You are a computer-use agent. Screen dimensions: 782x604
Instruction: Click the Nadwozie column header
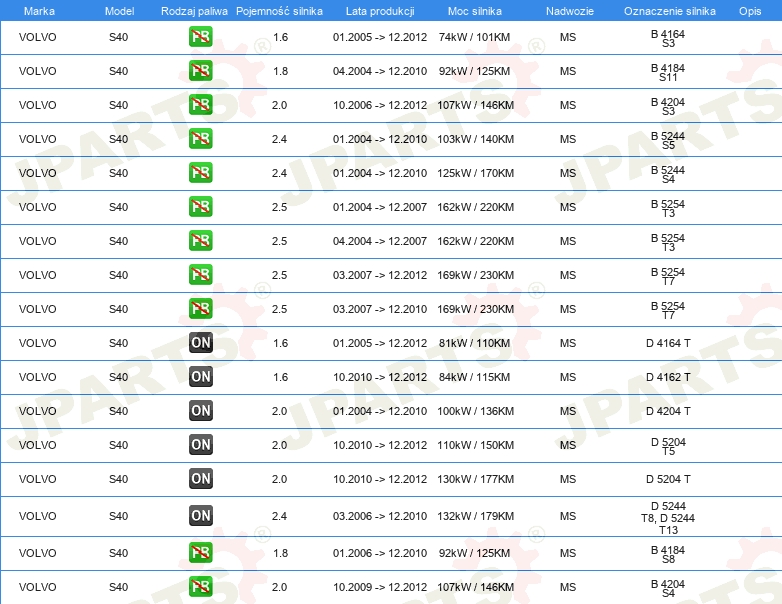coord(570,11)
